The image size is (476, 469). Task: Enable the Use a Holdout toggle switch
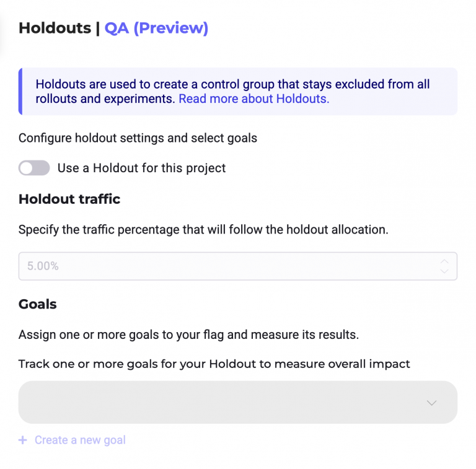pyautogui.click(x=34, y=168)
